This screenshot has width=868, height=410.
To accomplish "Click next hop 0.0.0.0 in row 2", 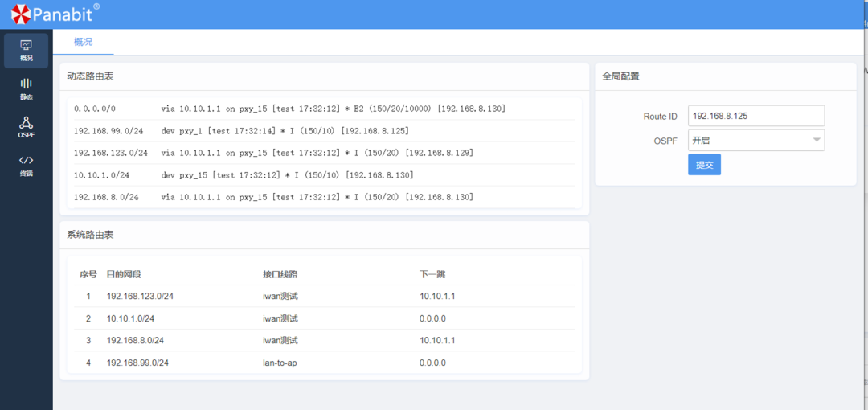I will (x=433, y=318).
